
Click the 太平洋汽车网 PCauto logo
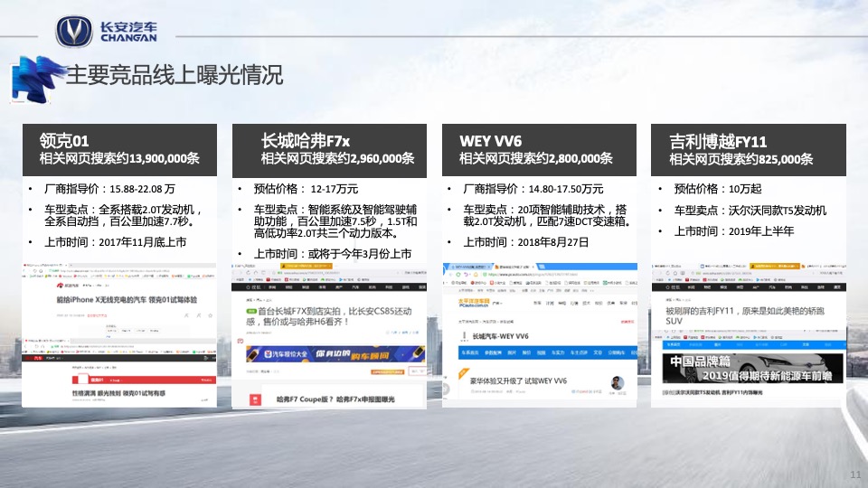474,303
